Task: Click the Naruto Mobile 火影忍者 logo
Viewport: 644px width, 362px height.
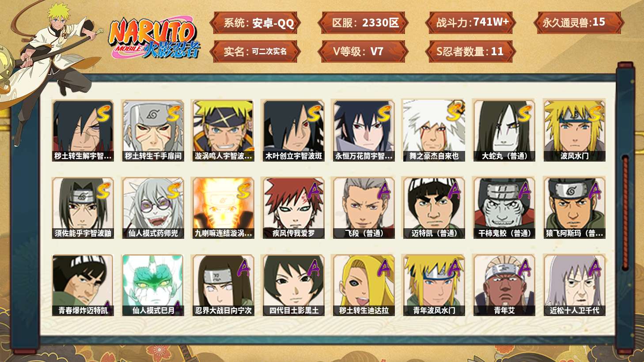Action: coord(155,38)
